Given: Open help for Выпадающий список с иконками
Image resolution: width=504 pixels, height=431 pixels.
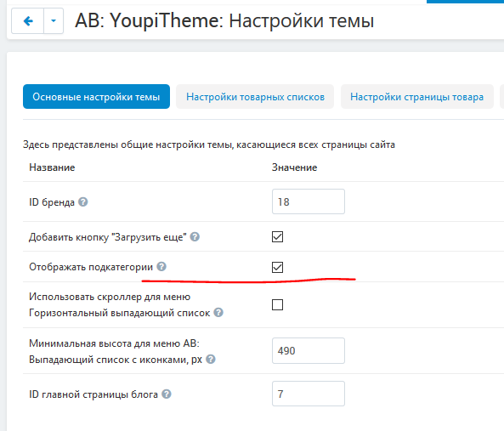Looking at the screenshot, I should point(211,359).
